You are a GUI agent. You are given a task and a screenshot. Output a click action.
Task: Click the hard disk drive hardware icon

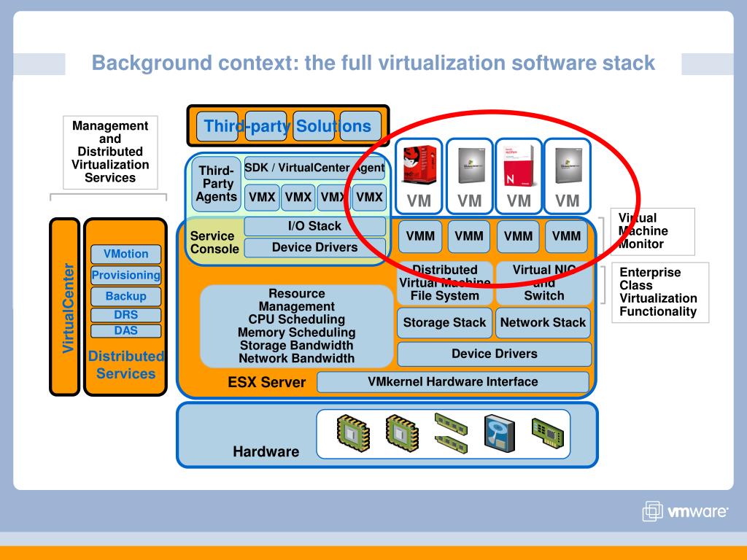(499, 433)
